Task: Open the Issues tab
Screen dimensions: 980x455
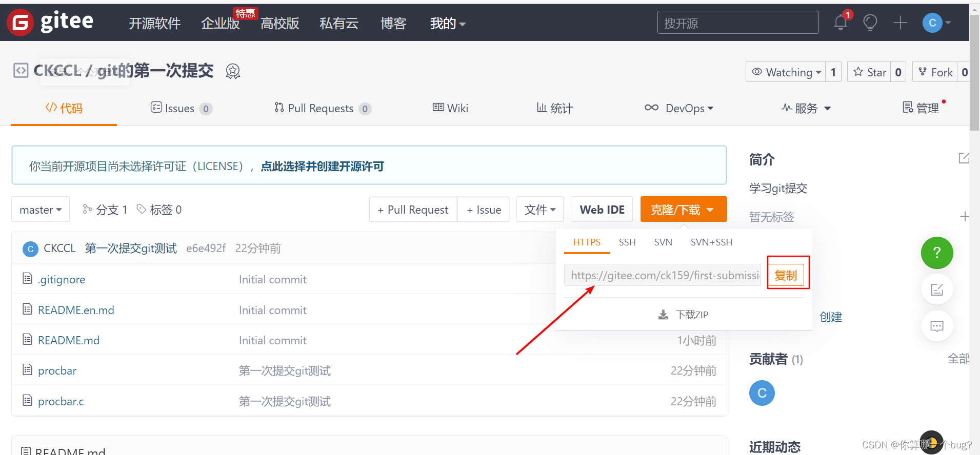Action: tap(181, 108)
